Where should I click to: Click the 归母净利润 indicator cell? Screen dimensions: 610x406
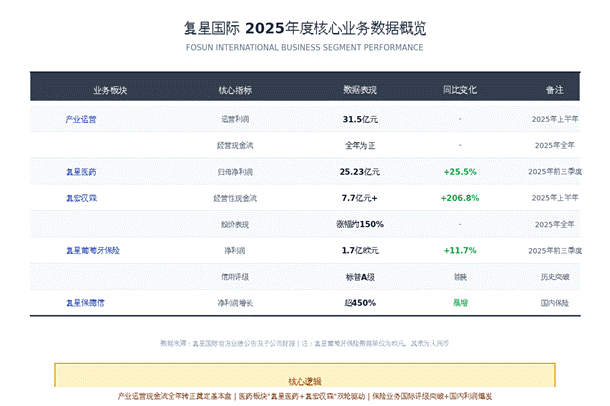235,172
